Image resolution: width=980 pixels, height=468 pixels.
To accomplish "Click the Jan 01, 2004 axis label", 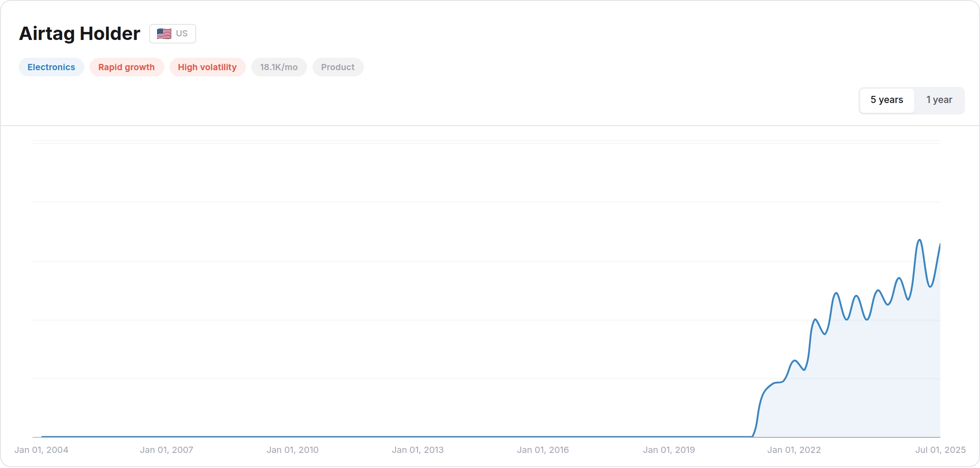I will pyautogui.click(x=41, y=450).
